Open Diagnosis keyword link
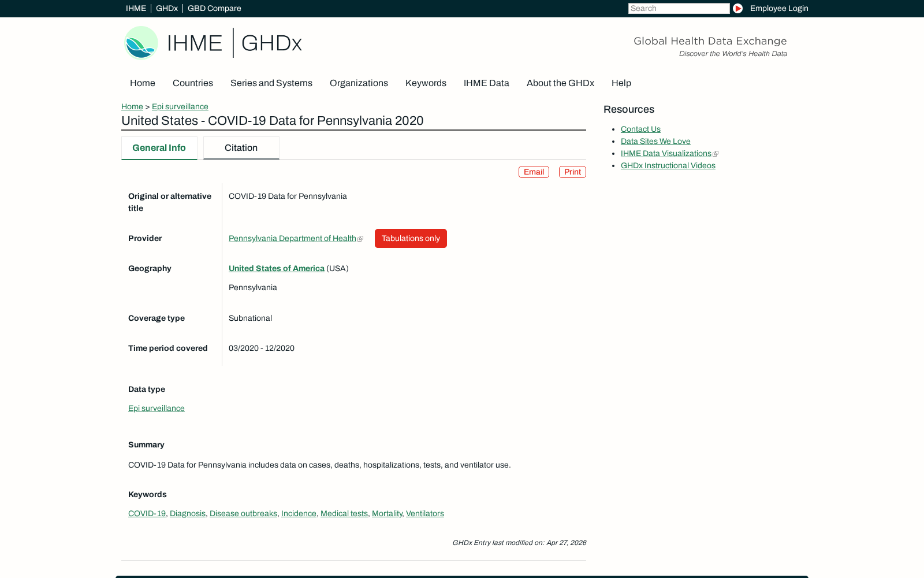 coord(188,514)
